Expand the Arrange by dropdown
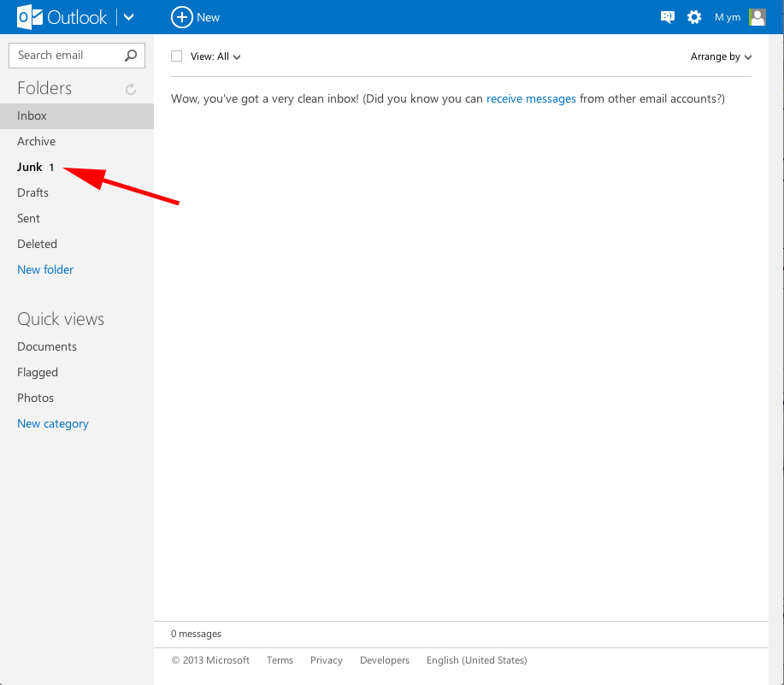The image size is (784, 685). click(721, 57)
